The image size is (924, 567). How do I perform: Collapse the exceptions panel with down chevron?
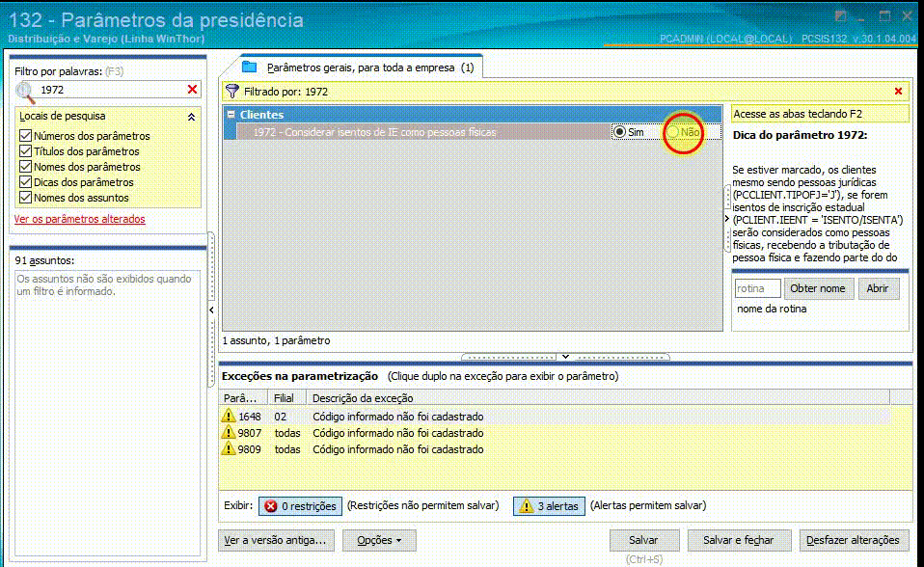coord(565,357)
